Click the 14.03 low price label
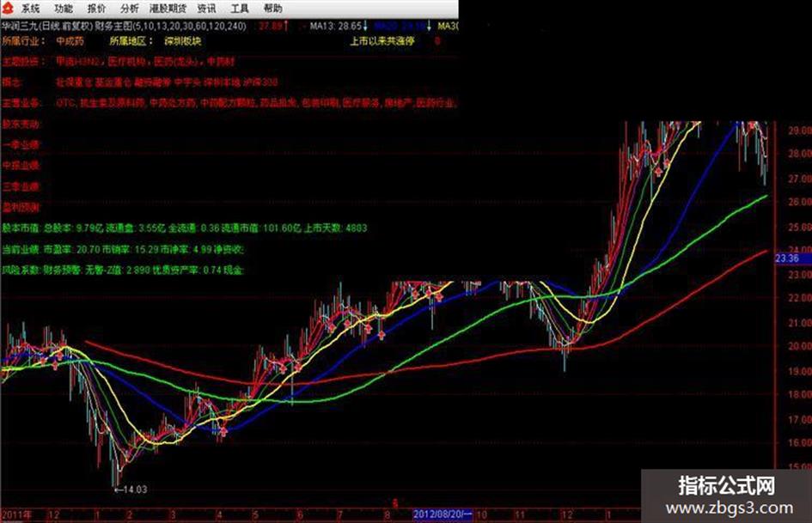Viewport: 812px width, 523px height. [131, 490]
